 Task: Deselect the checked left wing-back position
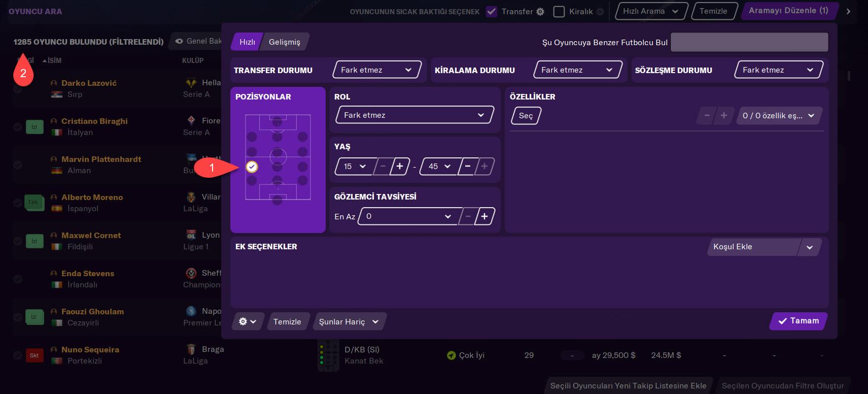[x=252, y=167]
